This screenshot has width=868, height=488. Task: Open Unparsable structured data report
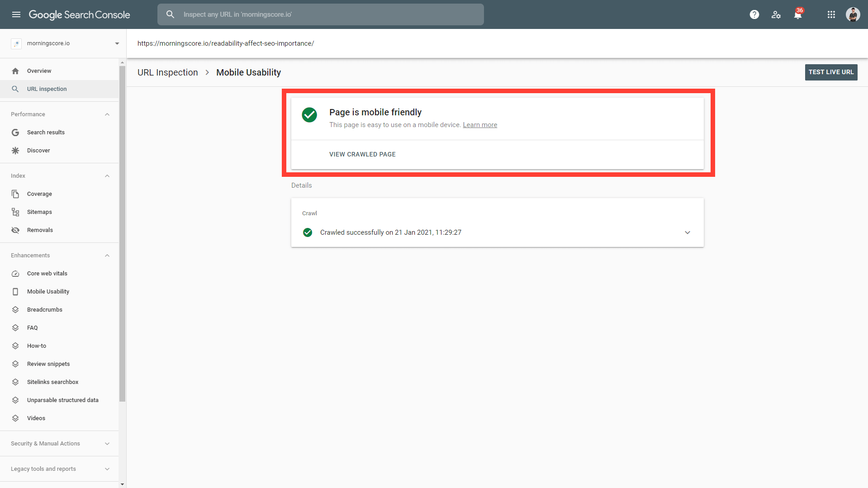(x=59, y=400)
